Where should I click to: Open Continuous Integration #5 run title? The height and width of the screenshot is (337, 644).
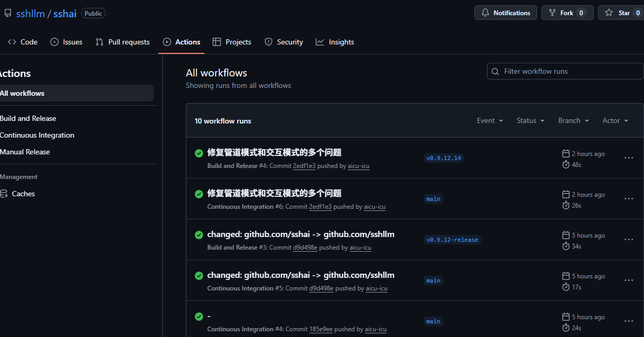[301, 275]
